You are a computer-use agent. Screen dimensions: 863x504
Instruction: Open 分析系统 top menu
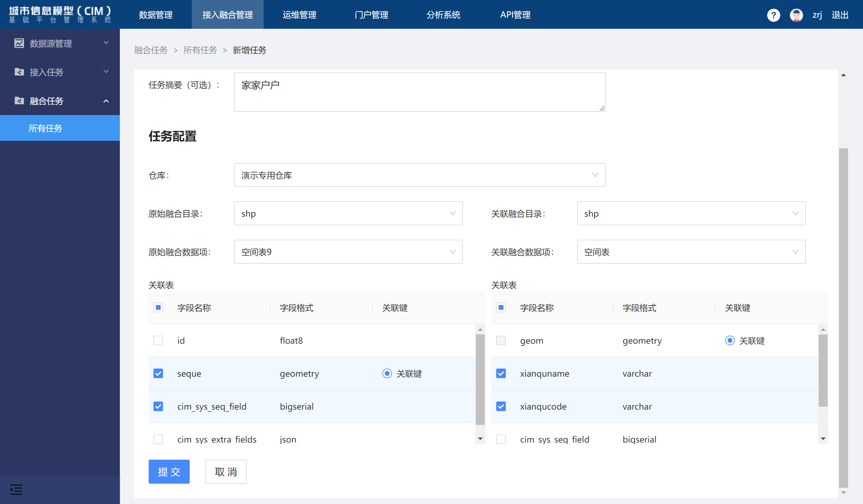[x=443, y=14]
